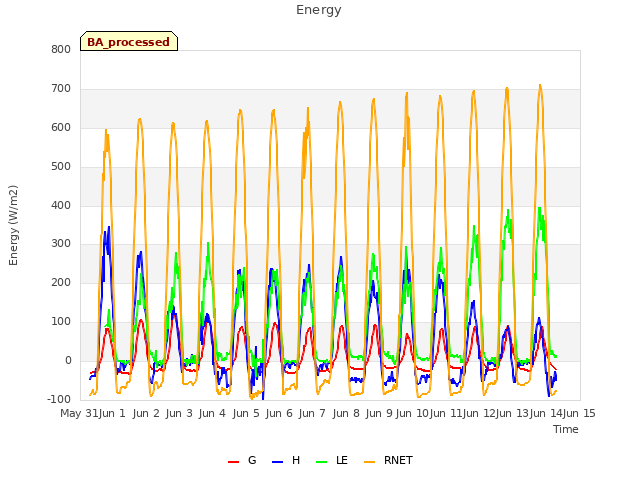This screenshot has width=640, height=480.
Task: Click the Jun 15 x-axis tick label
Action: [579, 413]
